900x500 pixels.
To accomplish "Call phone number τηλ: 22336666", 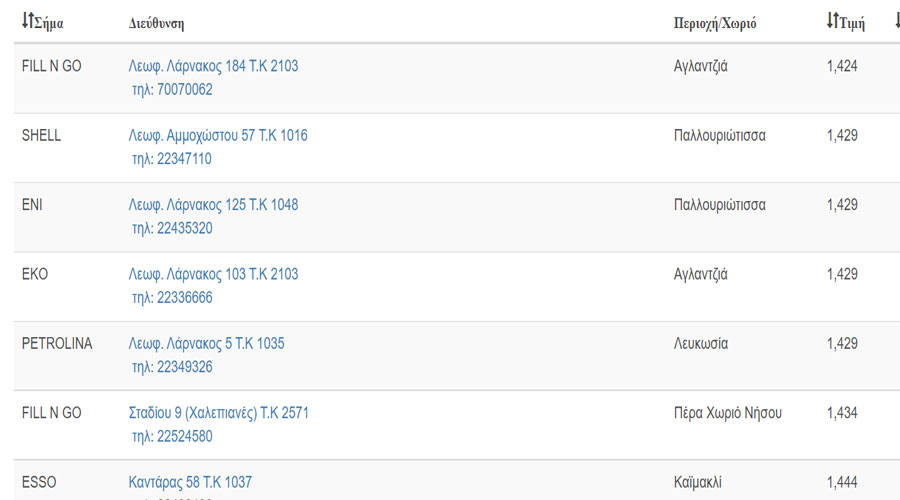I will pos(172,298).
